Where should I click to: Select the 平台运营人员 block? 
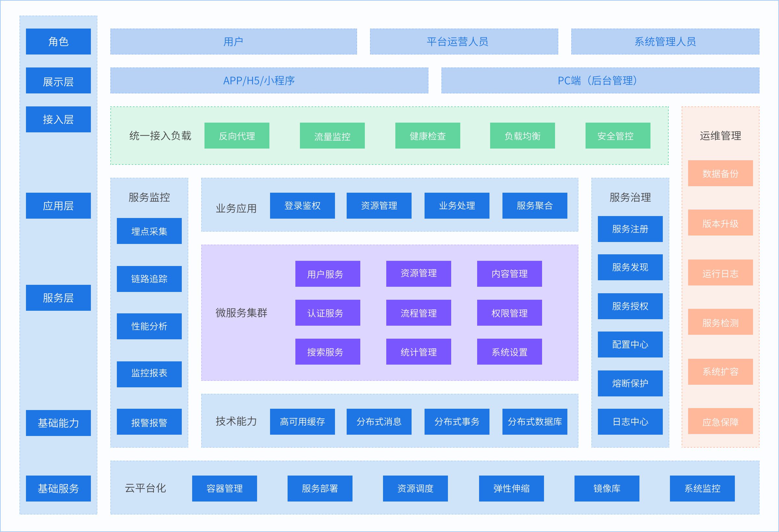point(464,42)
